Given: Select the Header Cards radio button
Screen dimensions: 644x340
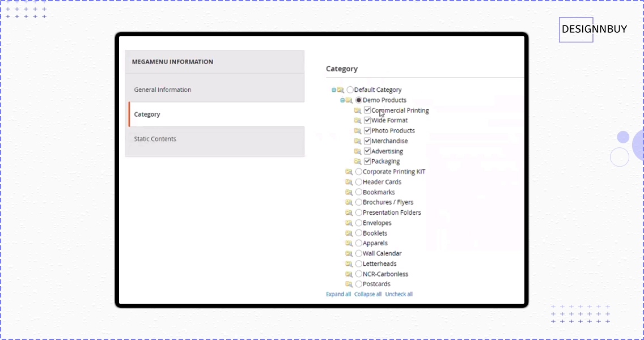Looking at the screenshot, I should pyautogui.click(x=359, y=182).
